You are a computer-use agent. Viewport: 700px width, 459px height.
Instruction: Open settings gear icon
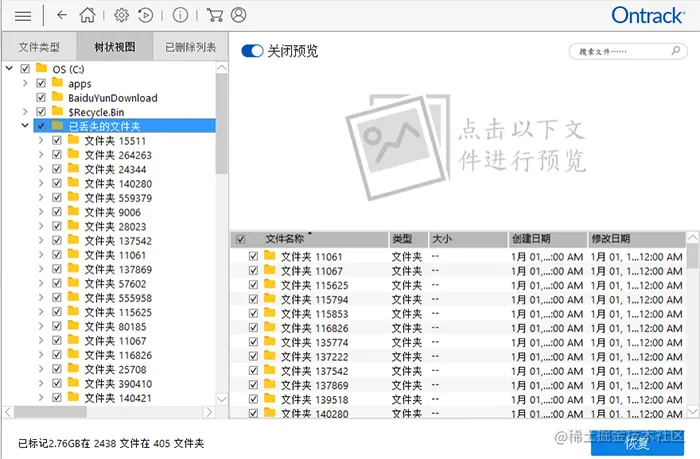pyautogui.click(x=121, y=15)
